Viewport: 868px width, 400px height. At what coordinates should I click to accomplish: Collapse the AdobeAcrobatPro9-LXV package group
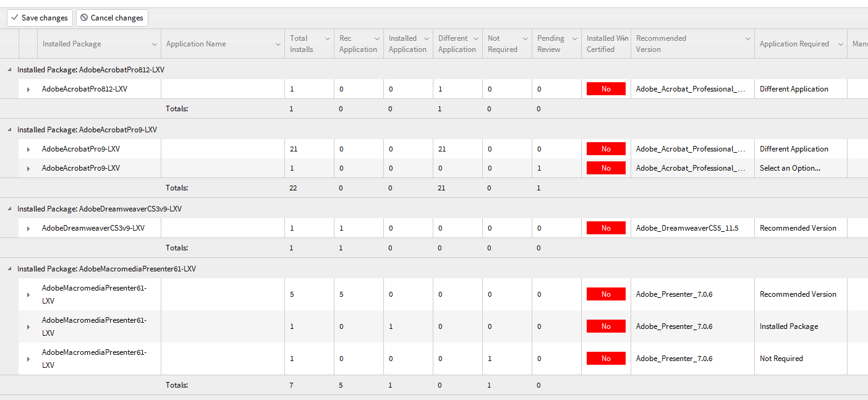(x=9, y=130)
